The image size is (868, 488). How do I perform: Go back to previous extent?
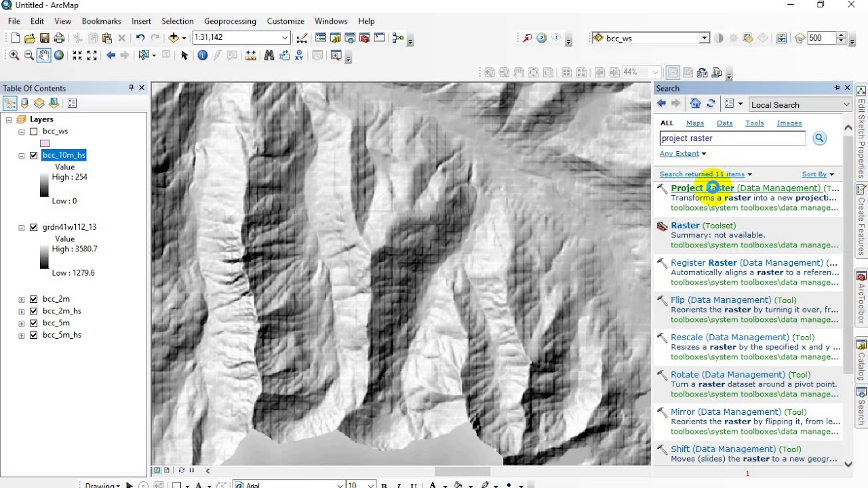click(111, 56)
